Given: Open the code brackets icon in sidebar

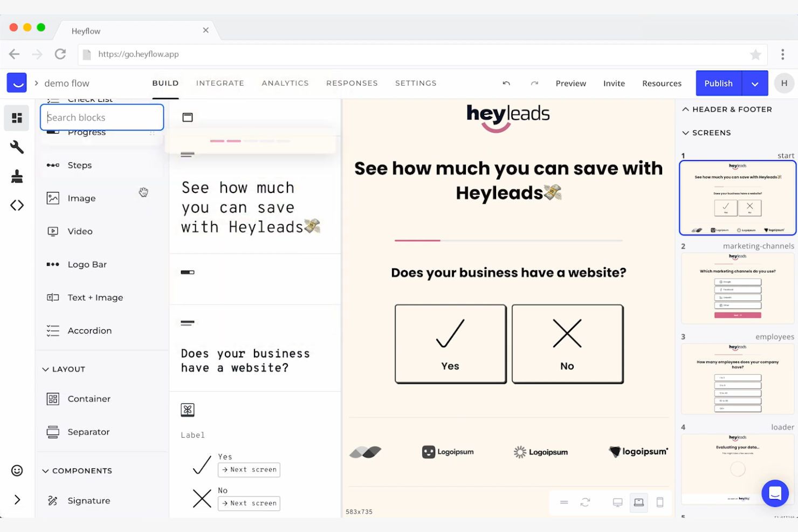Looking at the screenshot, I should point(17,205).
